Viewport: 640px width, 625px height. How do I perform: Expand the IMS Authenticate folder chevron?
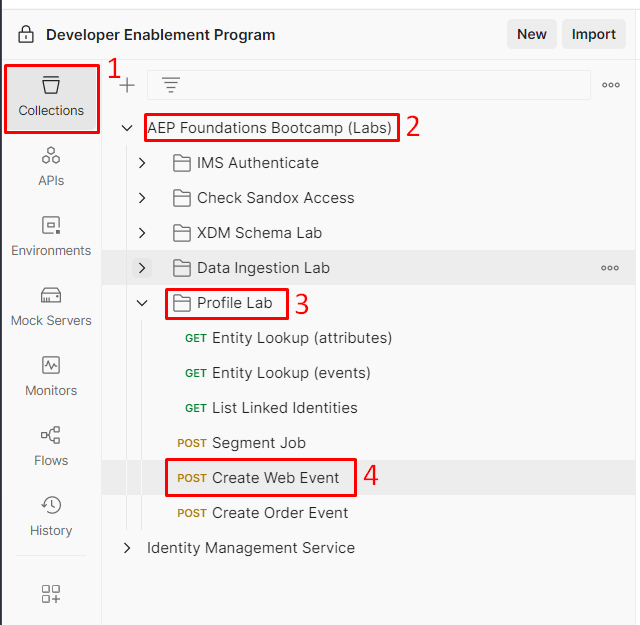142,163
